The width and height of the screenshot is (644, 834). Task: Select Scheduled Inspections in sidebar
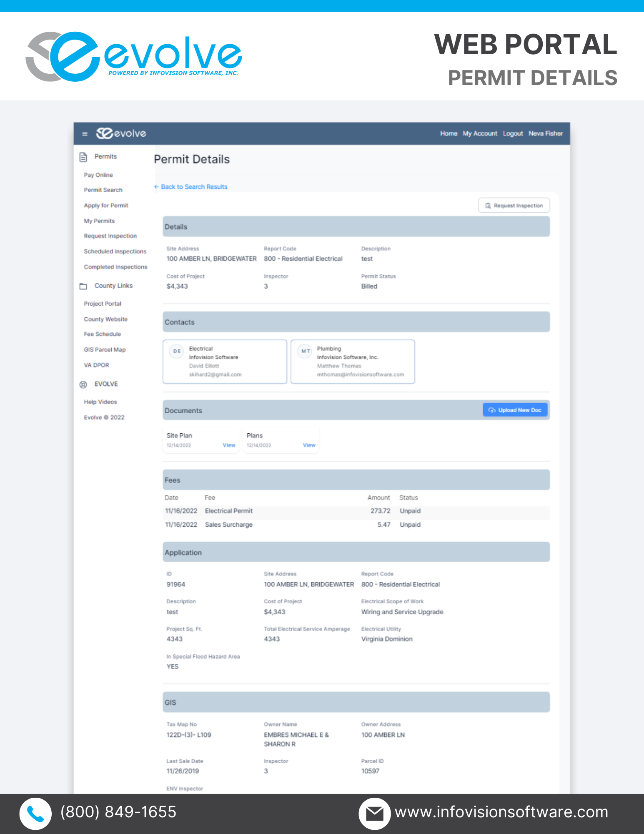click(115, 251)
